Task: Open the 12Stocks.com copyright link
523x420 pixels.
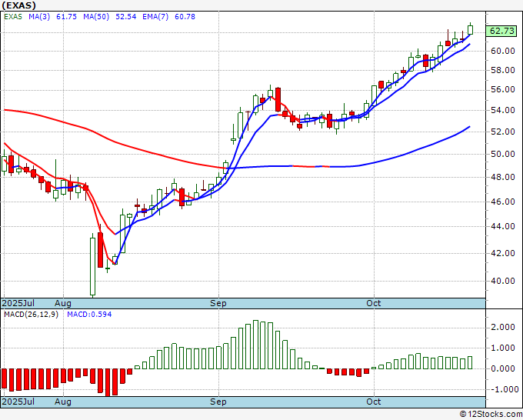Action: point(491,415)
